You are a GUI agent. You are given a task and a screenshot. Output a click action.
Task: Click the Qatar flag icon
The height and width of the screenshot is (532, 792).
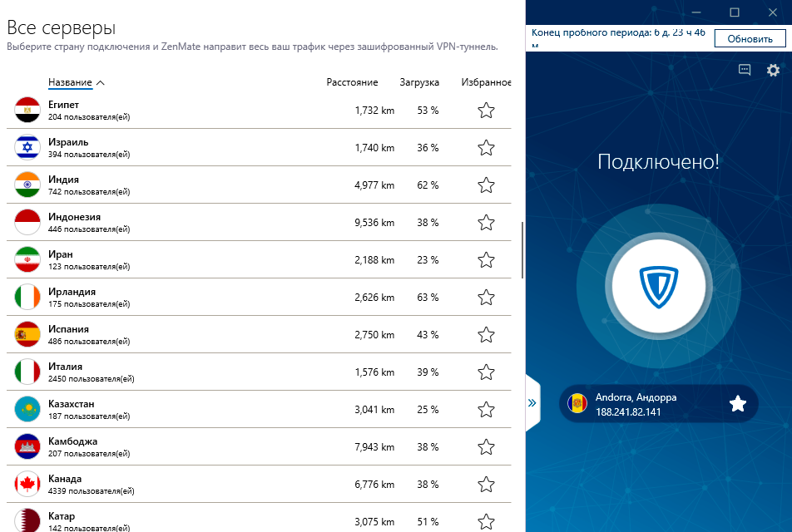(27, 520)
